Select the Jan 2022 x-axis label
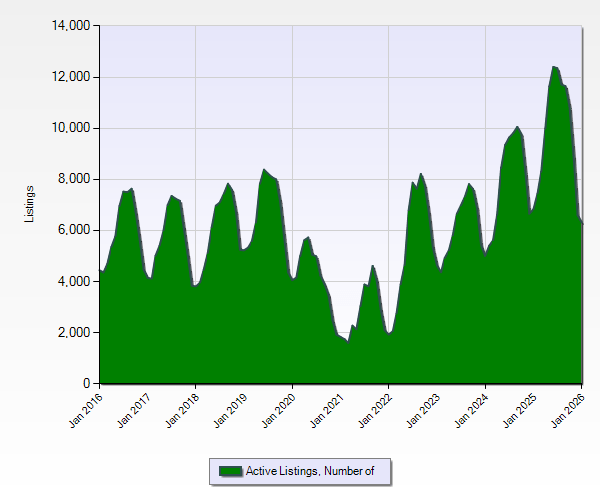The height and width of the screenshot is (500, 600). click(x=374, y=410)
